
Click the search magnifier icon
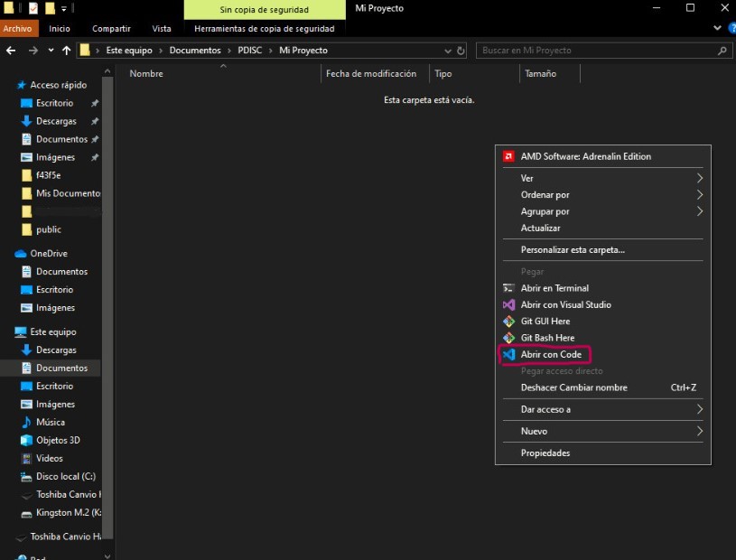pyautogui.click(x=723, y=51)
